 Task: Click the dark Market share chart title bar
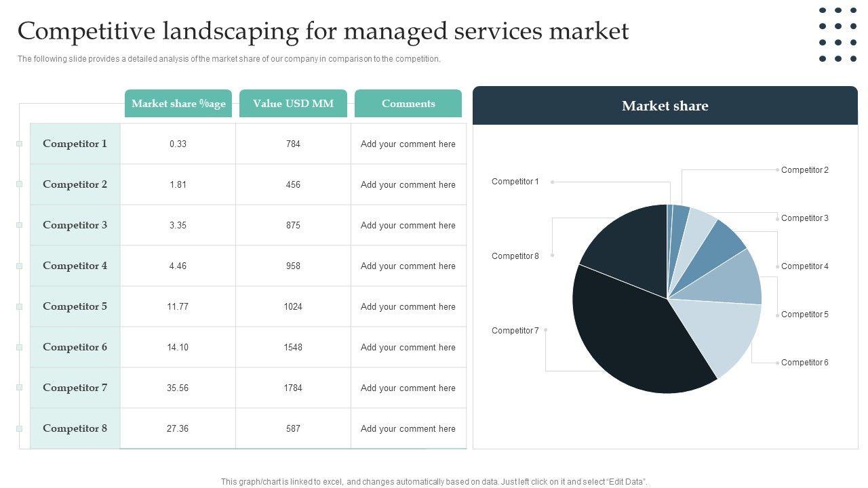click(x=665, y=106)
